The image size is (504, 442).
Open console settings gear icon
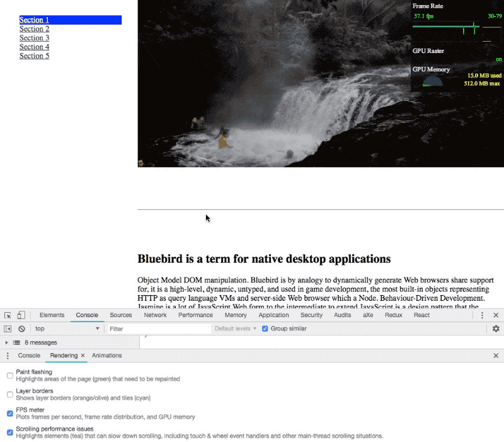pos(496,329)
